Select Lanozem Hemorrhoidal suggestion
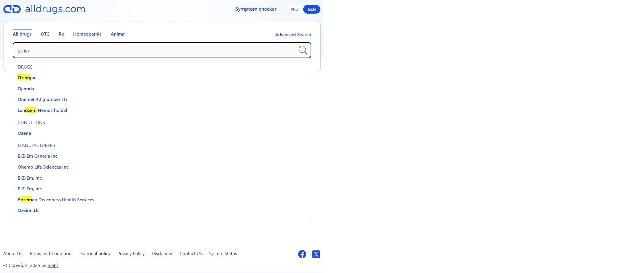This screenshot has height=273, width=644. coord(42,110)
